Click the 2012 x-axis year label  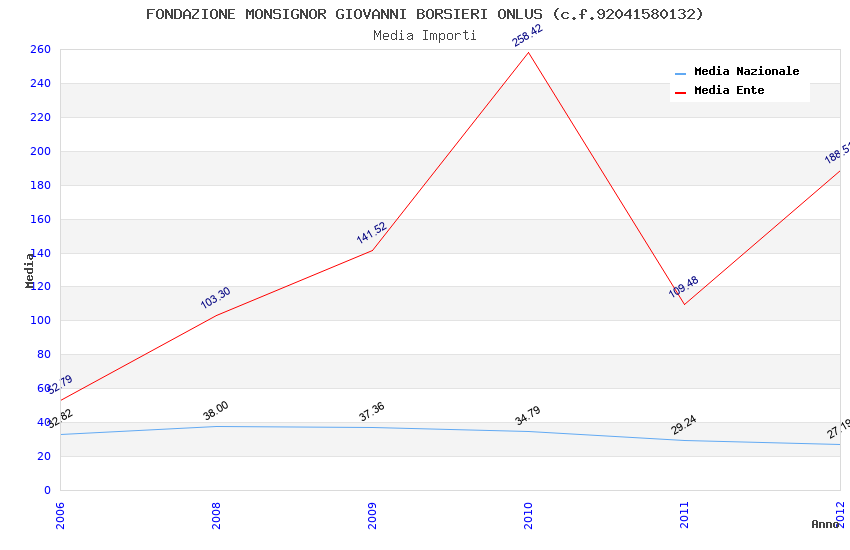click(x=841, y=514)
